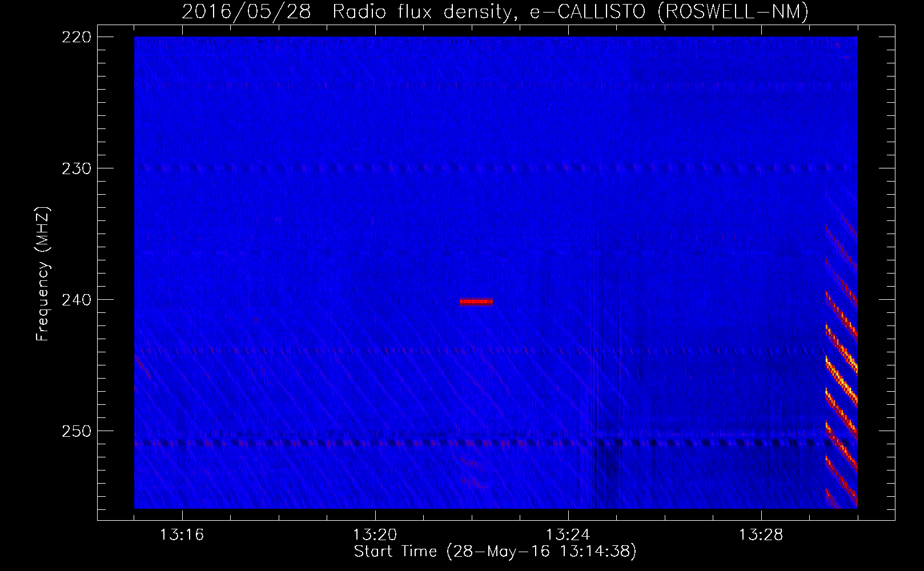Click the "Frequency (MHZ)" axis label
Screen dimensions: 924x571
(43, 274)
